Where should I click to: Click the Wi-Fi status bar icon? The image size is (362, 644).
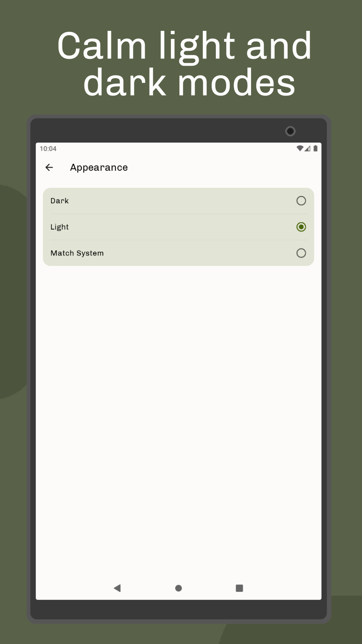pos(300,148)
